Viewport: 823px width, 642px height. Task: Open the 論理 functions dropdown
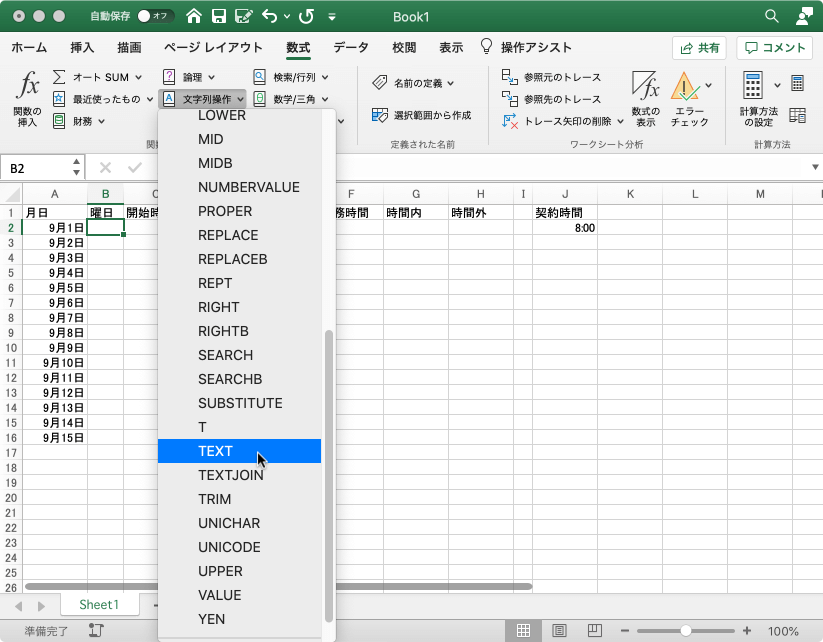[189, 77]
